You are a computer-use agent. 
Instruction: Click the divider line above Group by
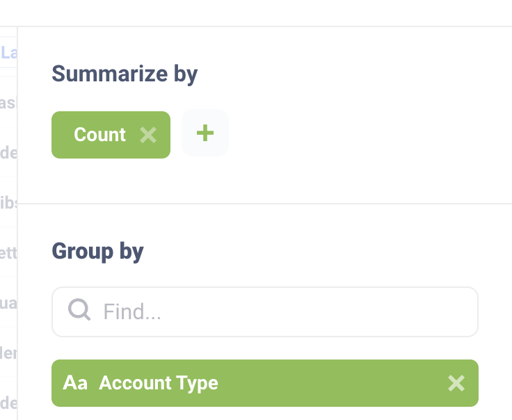[x=264, y=204]
